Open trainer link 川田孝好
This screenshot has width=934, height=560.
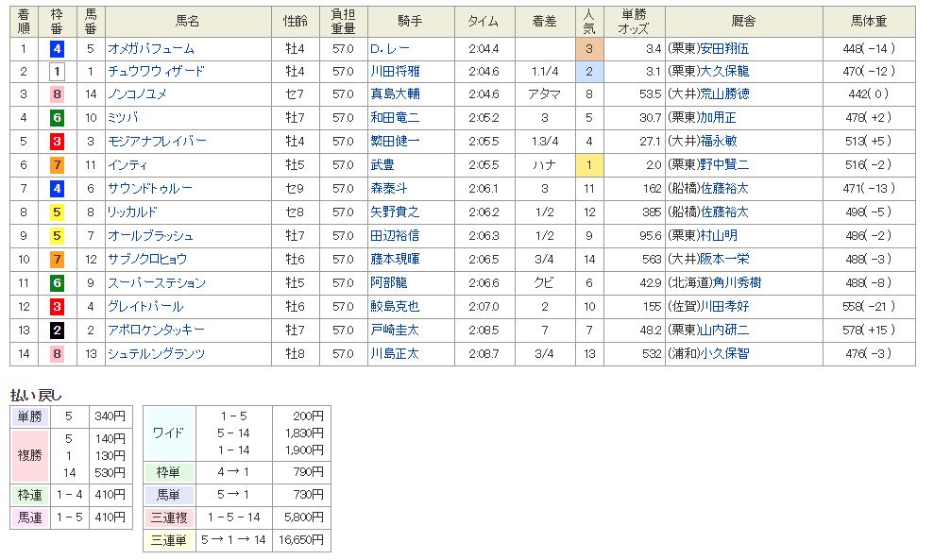724,306
